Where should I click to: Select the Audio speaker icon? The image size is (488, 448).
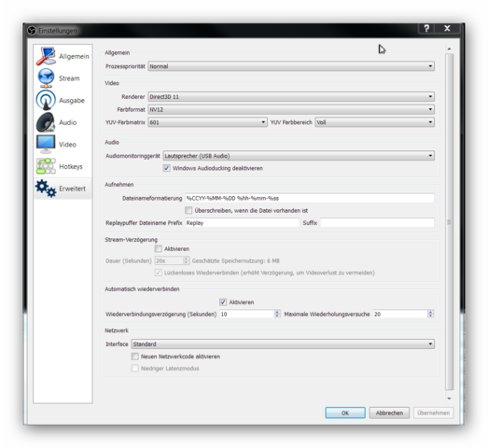(46, 122)
